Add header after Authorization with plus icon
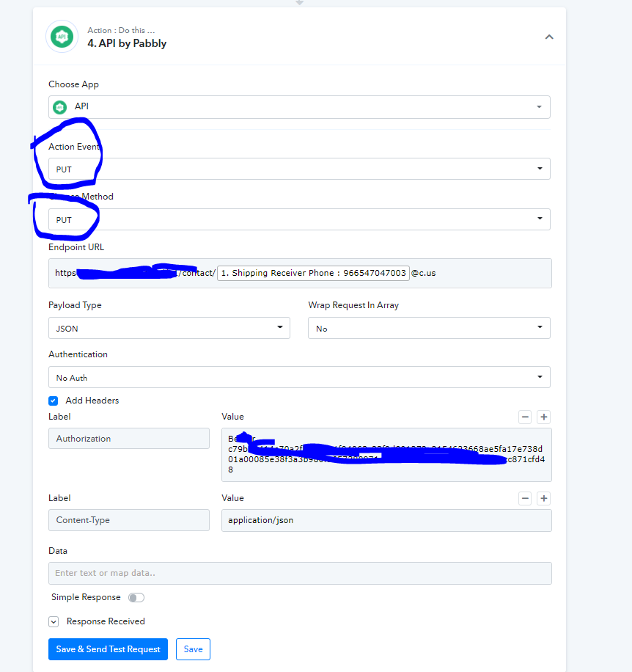The width and height of the screenshot is (632, 672). (544, 417)
